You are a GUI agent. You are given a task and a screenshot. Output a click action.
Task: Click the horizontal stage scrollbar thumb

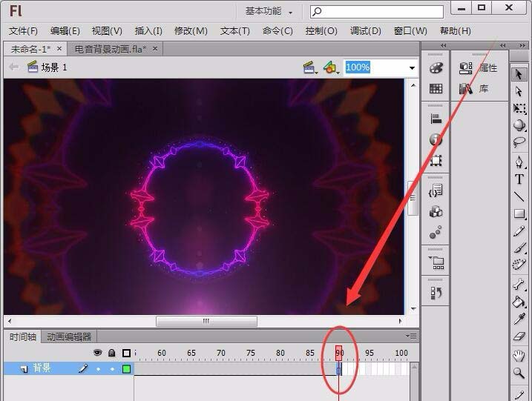click(206, 321)
